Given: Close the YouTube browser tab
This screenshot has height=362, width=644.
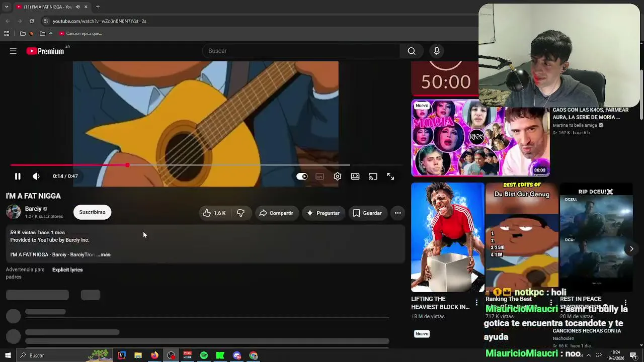Looking at the screenshot, I should click(x=86, y=7).
